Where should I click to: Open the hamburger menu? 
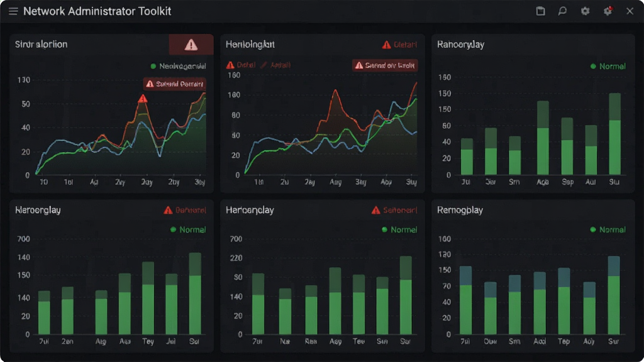tap(13, 11)
